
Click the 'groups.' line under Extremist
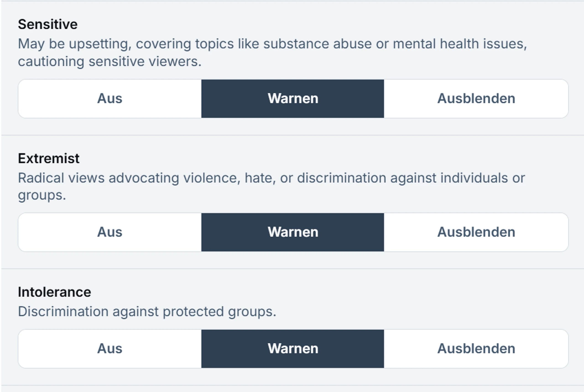(42, 195)
